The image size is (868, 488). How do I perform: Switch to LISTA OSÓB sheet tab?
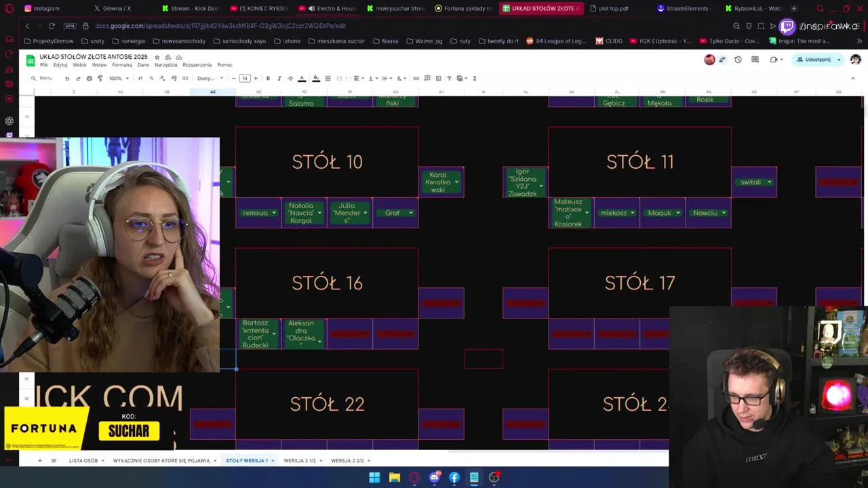coord(83,461)
